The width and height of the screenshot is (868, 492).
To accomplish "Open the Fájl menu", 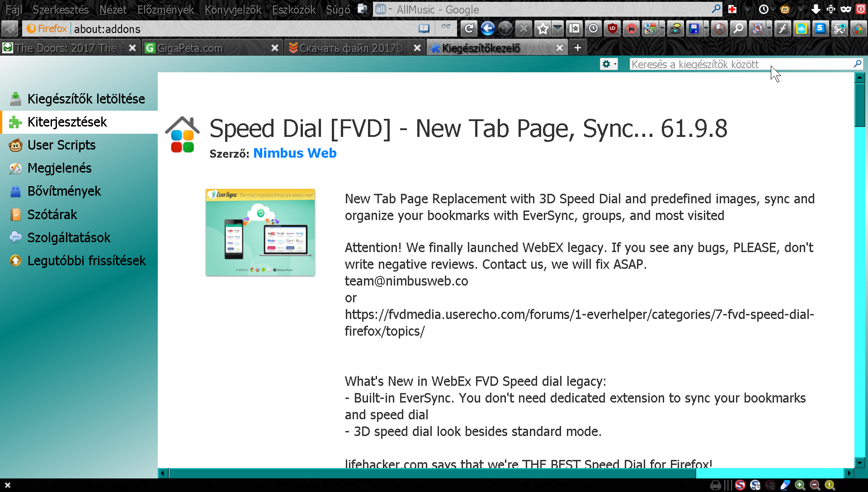I will pyautogui.click(x=14, y=9).
